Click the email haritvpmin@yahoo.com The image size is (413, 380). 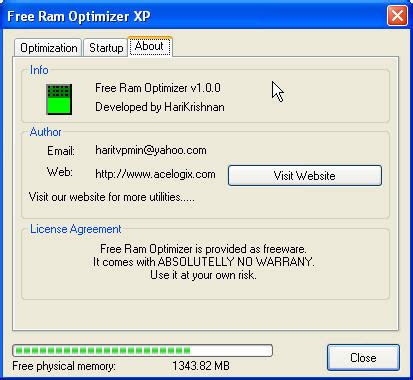[151, 150]
